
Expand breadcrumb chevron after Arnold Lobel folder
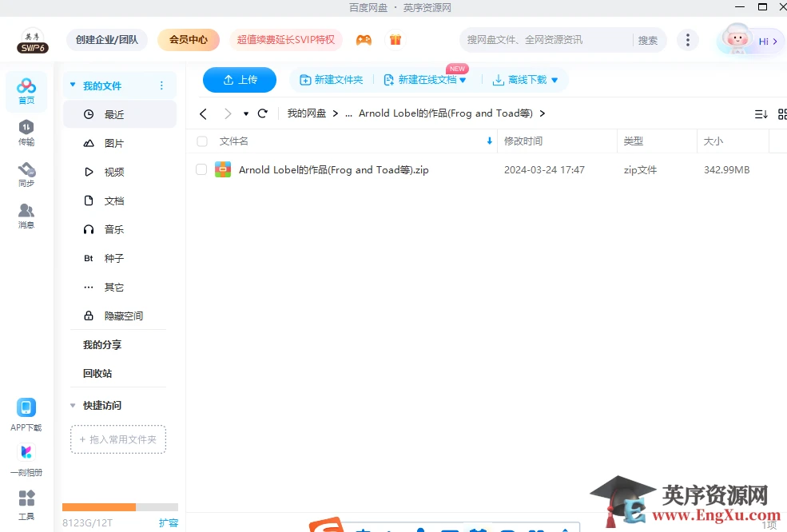click(542, 113)
